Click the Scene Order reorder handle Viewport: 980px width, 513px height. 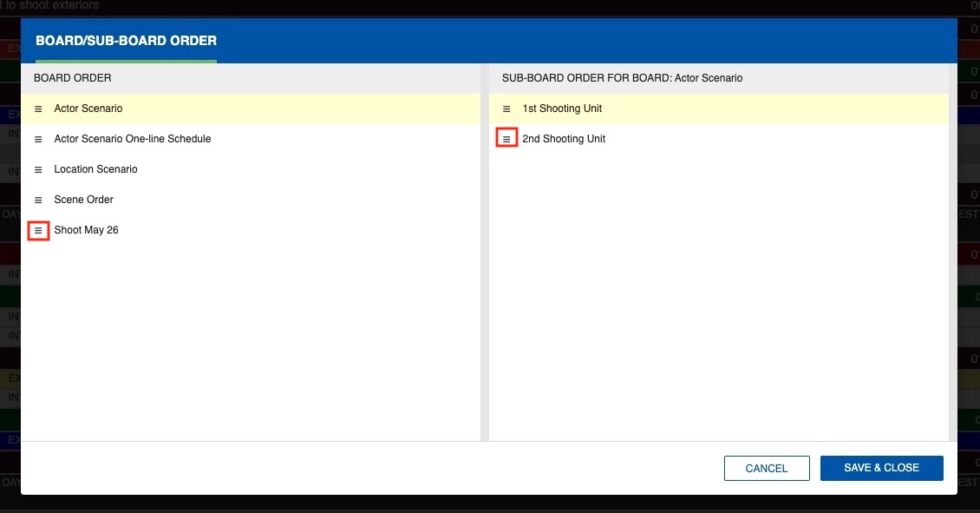[x=38, y=201]
